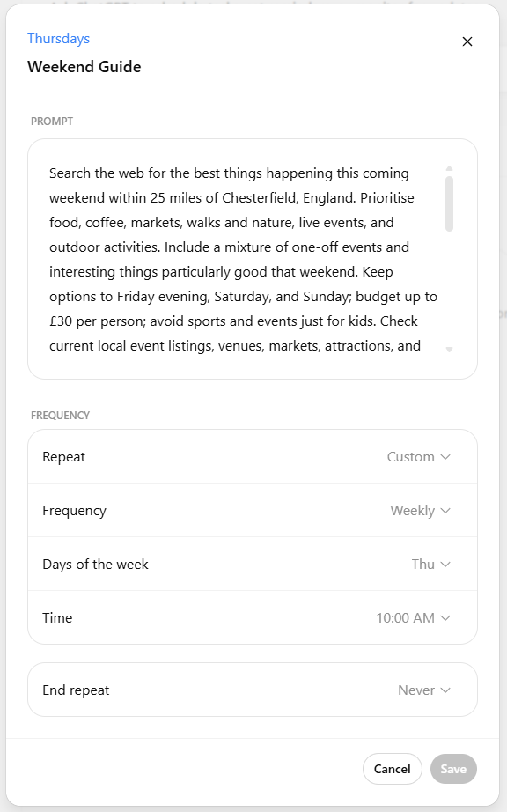Image resolution: width=507 pixels, height=812 pixels.
Task: Open the Repeat dropdown showing Custom
Action: [418, 457]
